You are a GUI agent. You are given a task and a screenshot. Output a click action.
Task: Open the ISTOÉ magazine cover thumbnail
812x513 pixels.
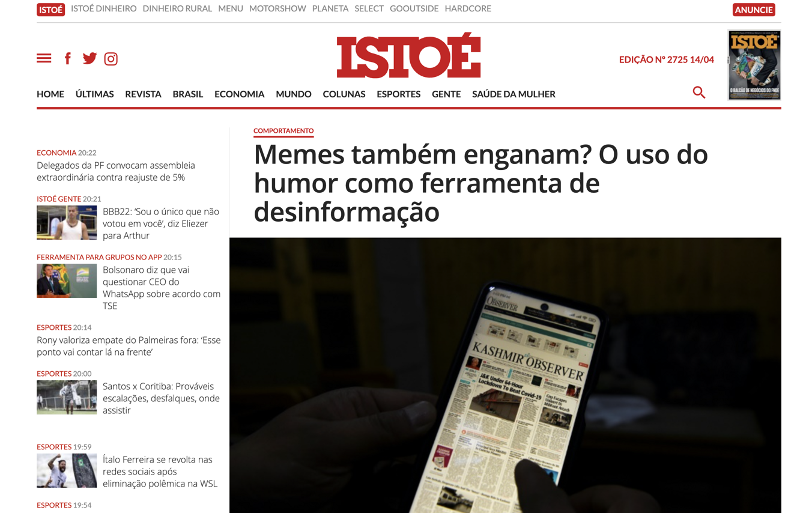pos(754,65)
